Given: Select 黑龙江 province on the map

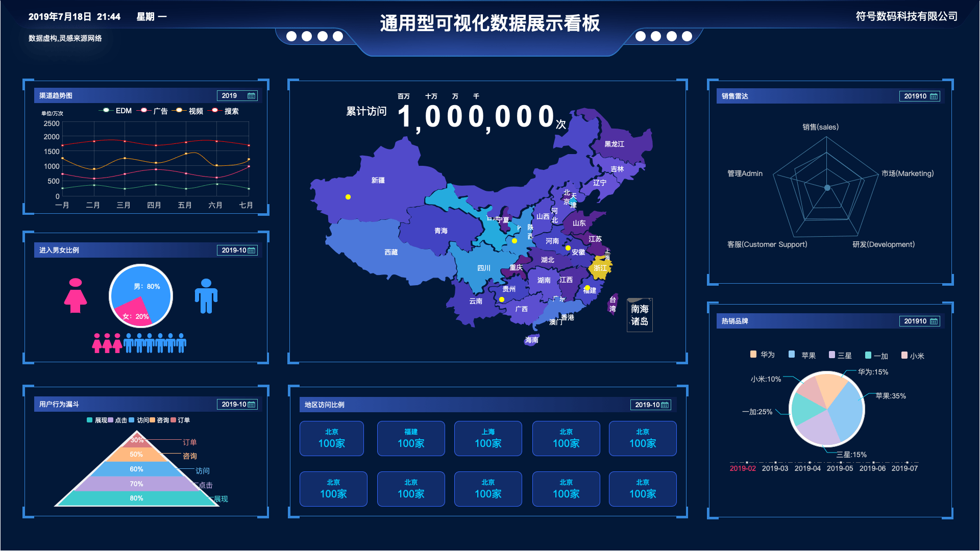Looking at the screenshot, I should (x=614, y=144).
